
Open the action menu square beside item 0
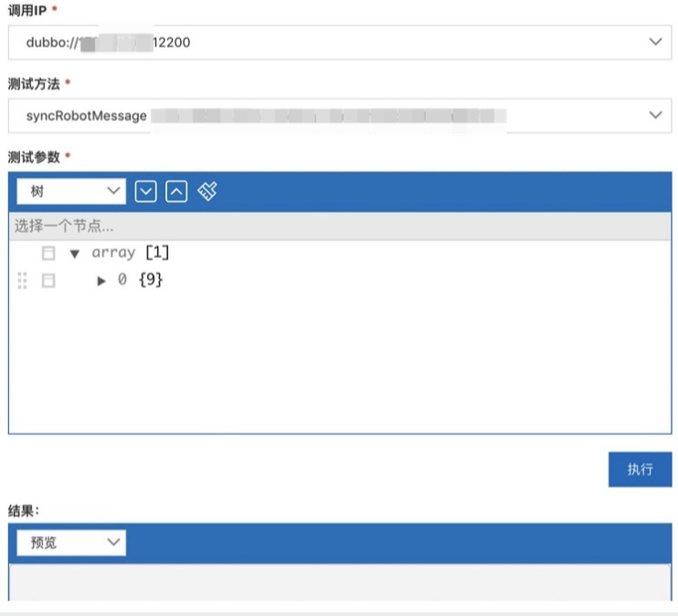tap(48, 281)
